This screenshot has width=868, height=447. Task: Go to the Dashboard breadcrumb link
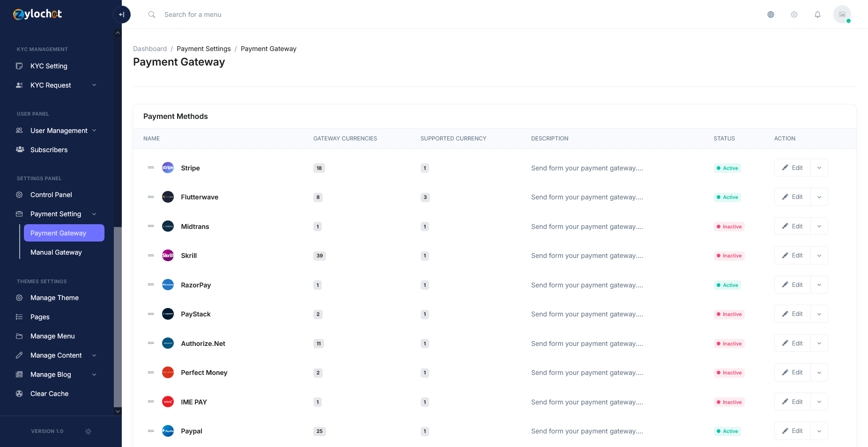click(x=150, y=49)
